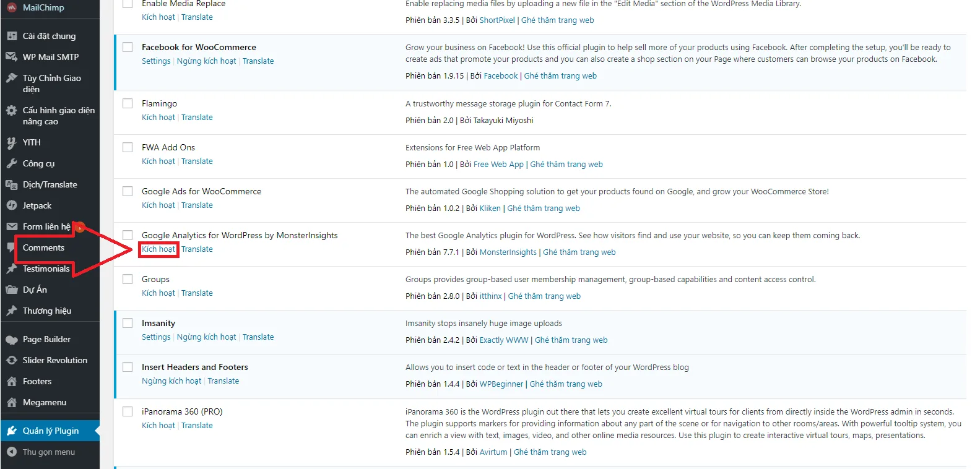Click the Page Builder icon
Viewport: 980px width, 469px height.
(x=12, y=339)
